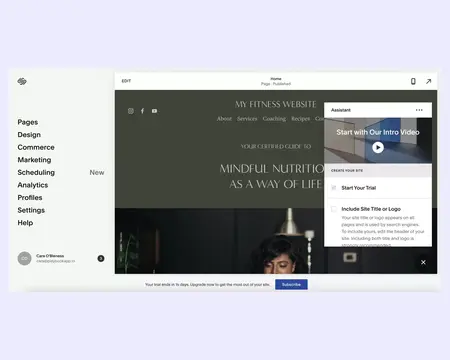Screen dimensions: 450x360
Task: Click the New label beside Scheduling
Action: coord(97,172)
